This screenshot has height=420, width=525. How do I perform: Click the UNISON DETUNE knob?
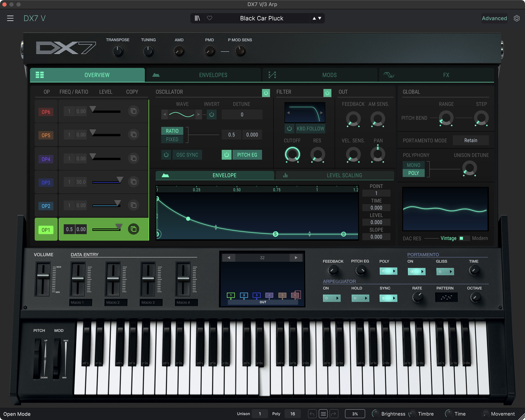point(469,168)
